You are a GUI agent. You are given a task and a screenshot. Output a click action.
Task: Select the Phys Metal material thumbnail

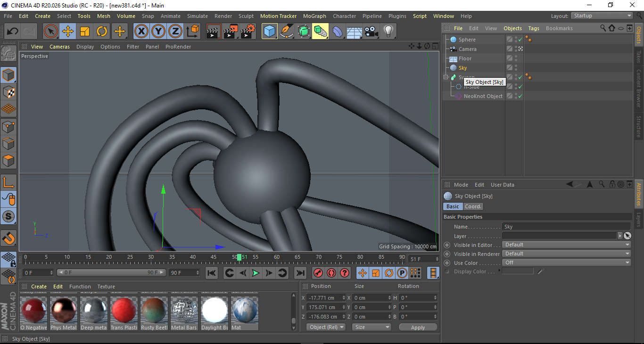(64, 310)
